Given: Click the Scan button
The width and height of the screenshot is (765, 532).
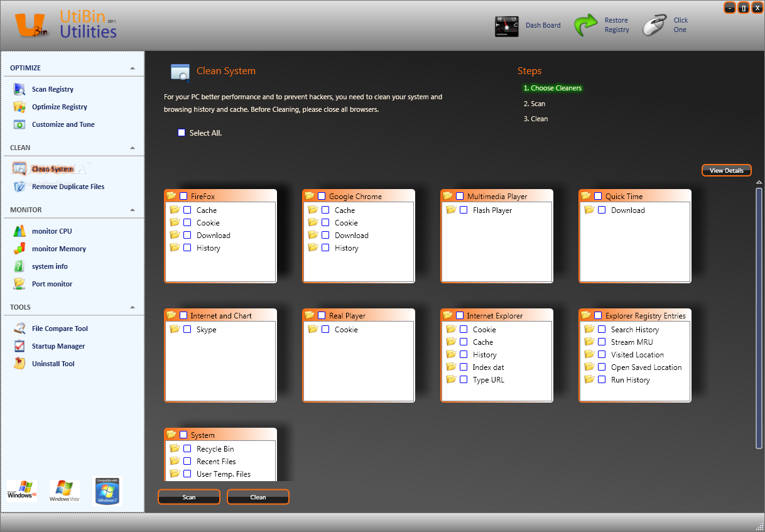Looking at the screenshot, I should tap(189, 497).
